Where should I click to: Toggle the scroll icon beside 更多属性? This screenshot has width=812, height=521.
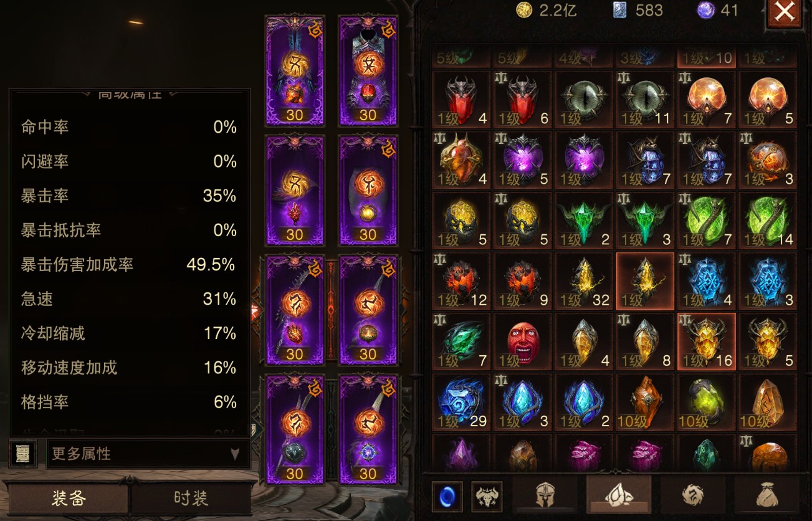[23, 454]
